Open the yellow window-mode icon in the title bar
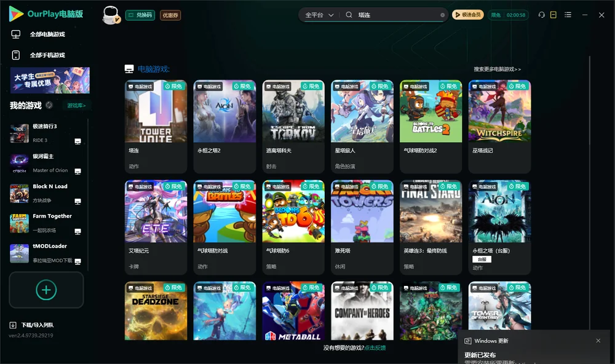 click(553, 15)
